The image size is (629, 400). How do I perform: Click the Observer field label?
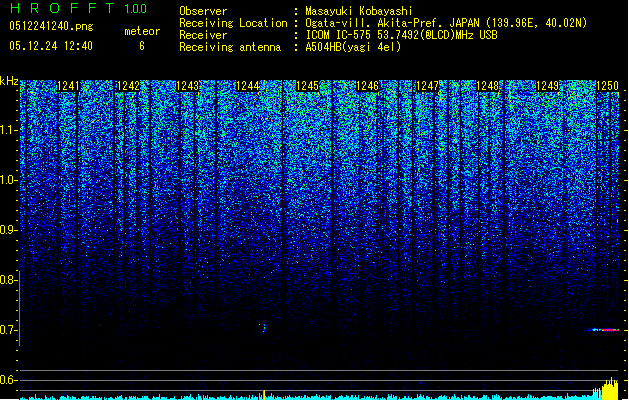click(203, 11)
